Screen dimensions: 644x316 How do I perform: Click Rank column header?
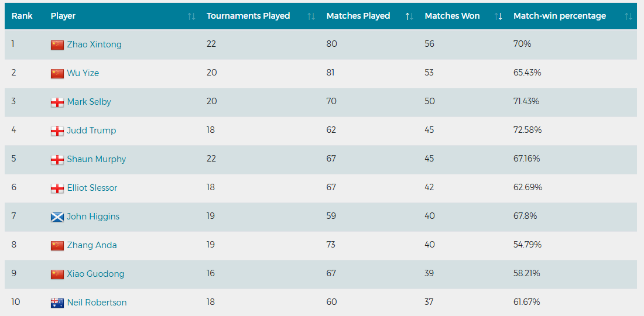[x=22, y=16]
